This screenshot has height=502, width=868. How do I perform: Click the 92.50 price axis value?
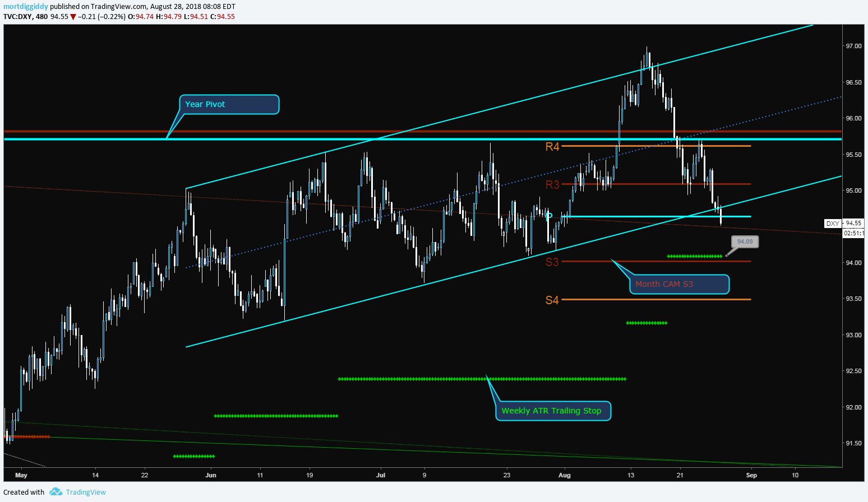[x=854, y=371]
